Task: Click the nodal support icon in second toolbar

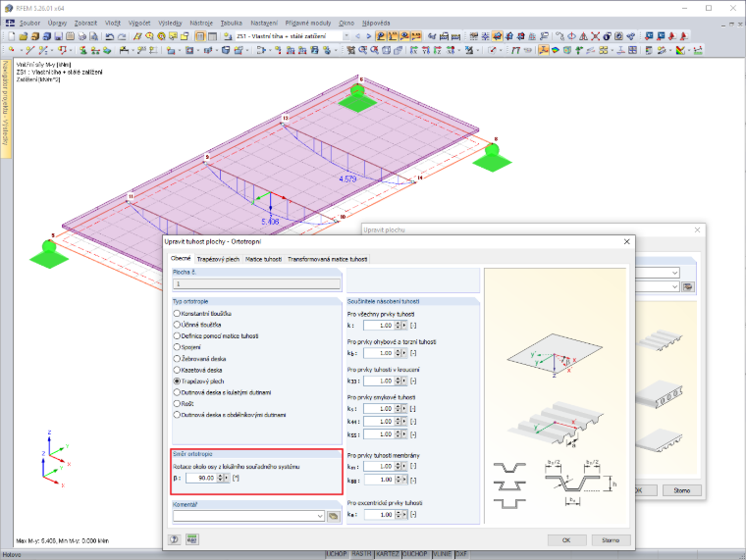Action: click(82, 50)
